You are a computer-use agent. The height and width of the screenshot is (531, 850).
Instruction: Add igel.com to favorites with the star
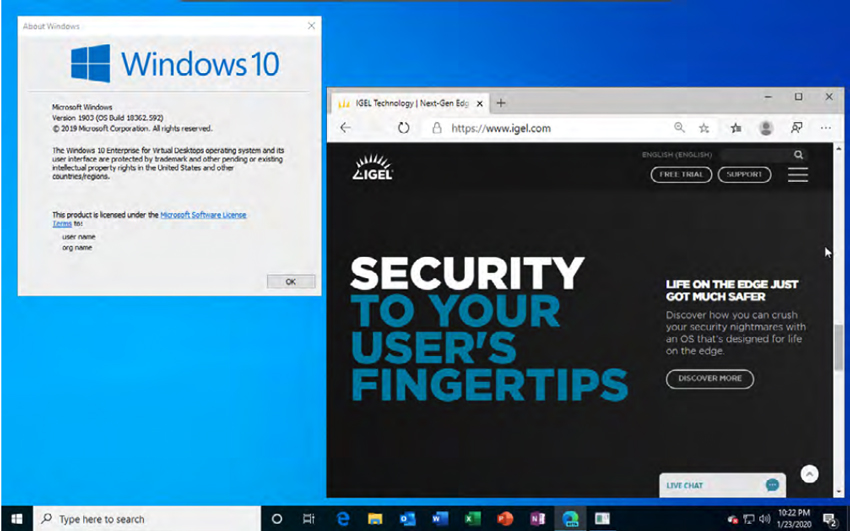[x=704, y=128]
